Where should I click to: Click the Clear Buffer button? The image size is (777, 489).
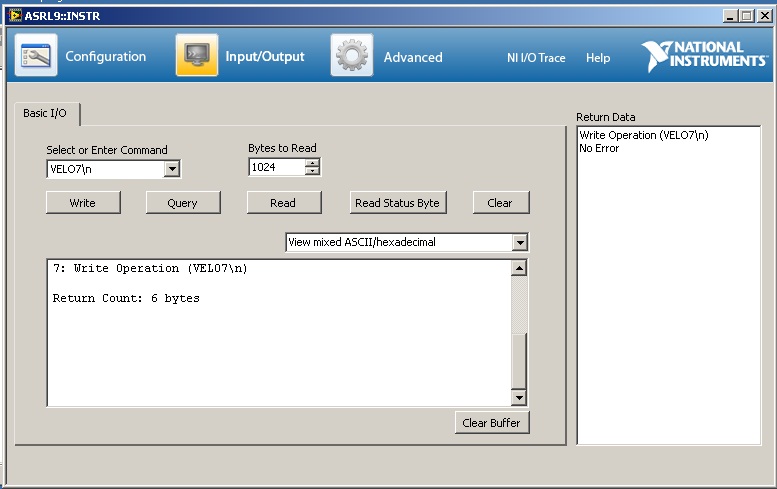coord(491,423)
